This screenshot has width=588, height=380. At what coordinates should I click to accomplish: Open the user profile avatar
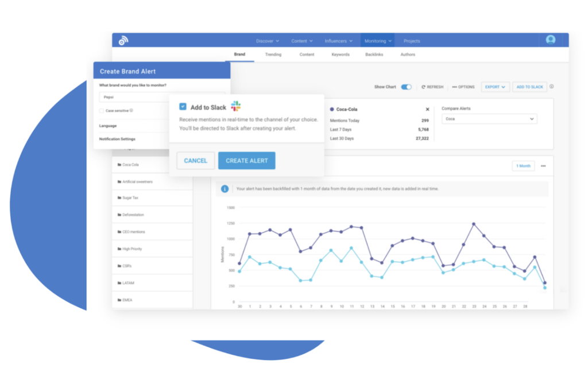(x=551, y=40)
